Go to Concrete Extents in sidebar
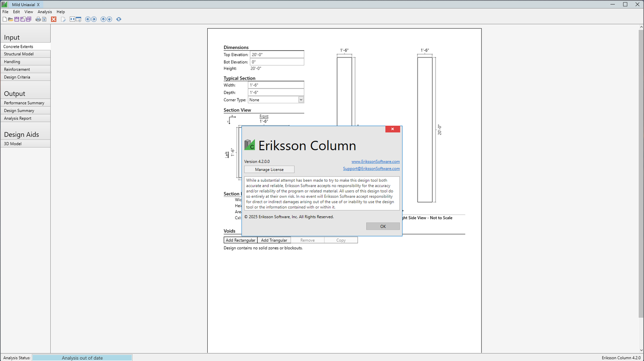This screenshot has height=361, width=644. pyautogui.click(x=25, y=47)
